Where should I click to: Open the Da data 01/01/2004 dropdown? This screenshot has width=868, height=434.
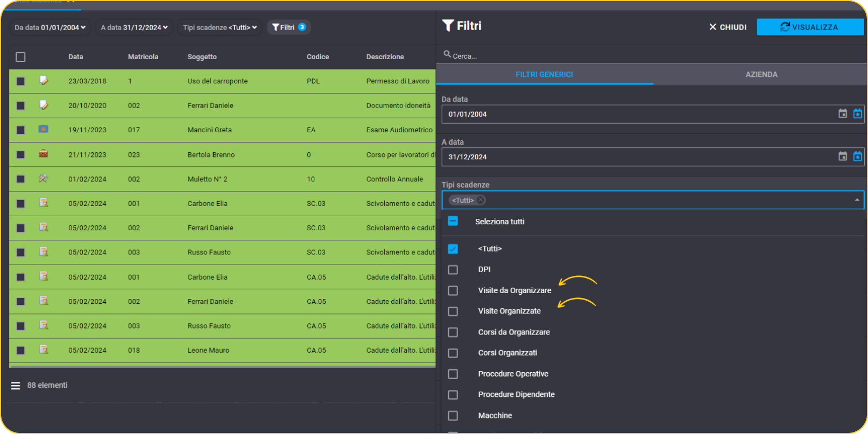coord(50,27)
